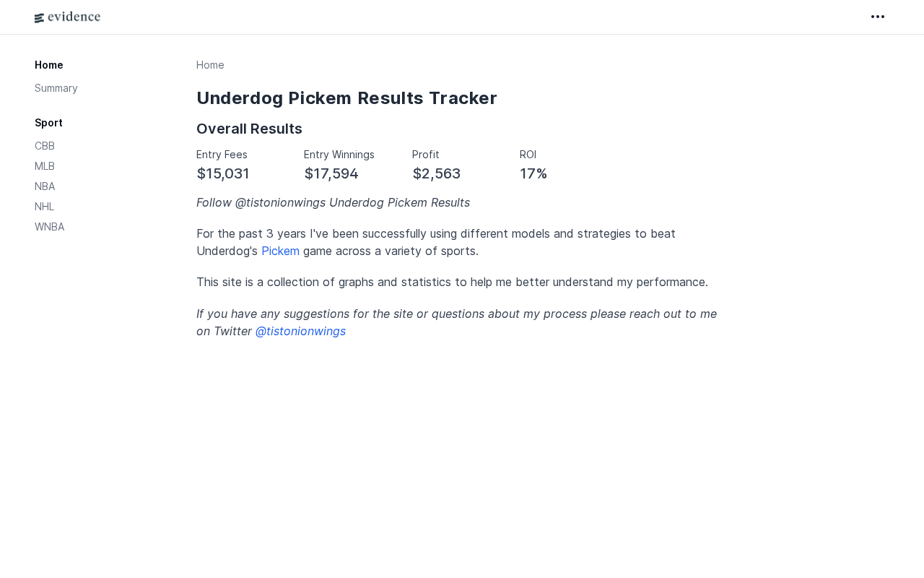Click the Entry Fees $15,031 value
The image size is (924, 578).
coord(223,173)
